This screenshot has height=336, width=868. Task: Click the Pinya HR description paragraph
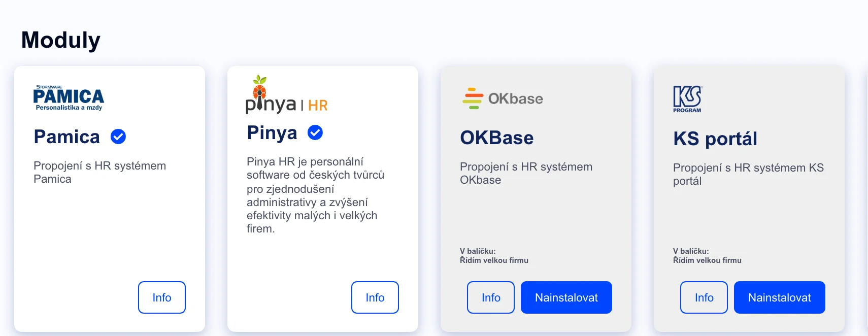(315, 195)
